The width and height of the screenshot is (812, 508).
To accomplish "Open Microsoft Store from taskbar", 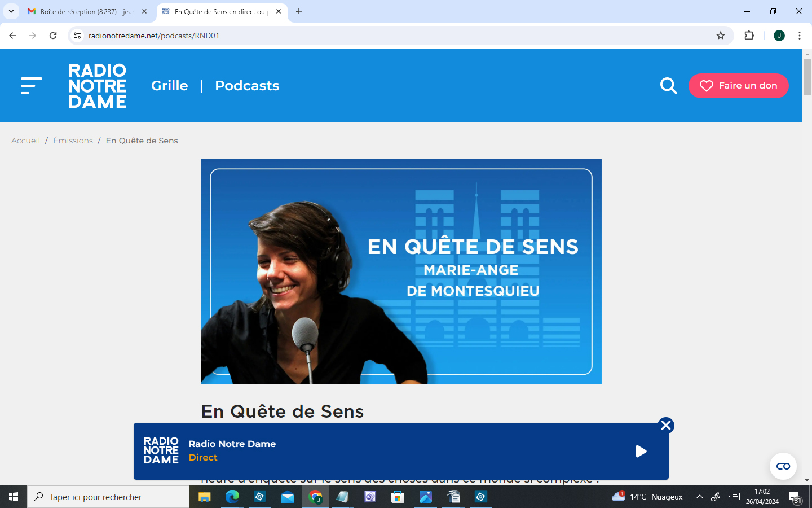I will coord(398,497).
